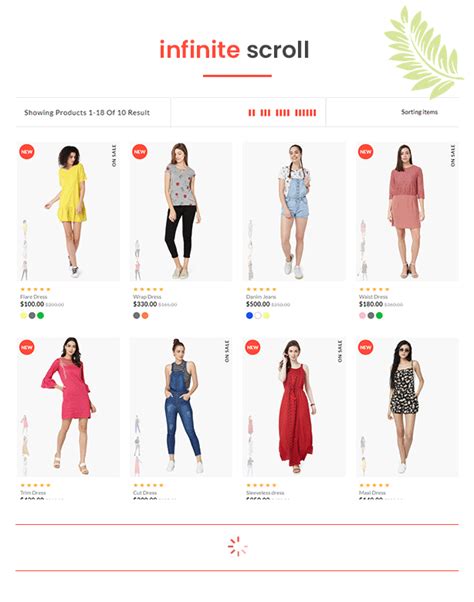Image resolution: width=474 pixels, height=602 pixels.
Task: Switch to six-column grid view icon
Action: (x=306, y=112)
